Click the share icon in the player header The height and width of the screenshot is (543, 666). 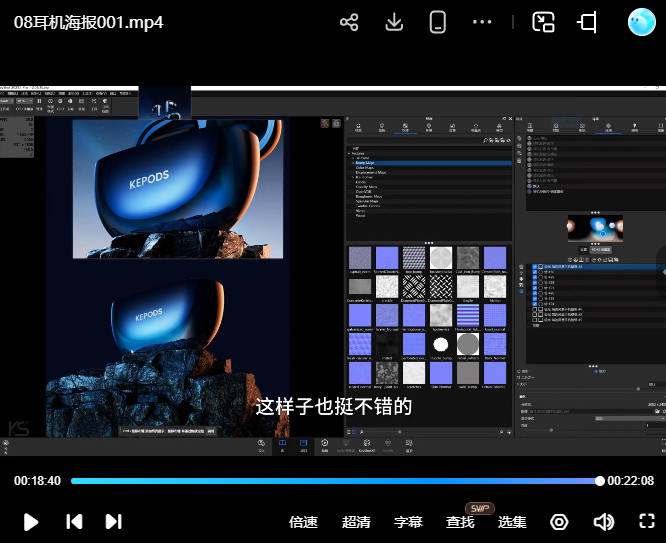tap(349, 22)
